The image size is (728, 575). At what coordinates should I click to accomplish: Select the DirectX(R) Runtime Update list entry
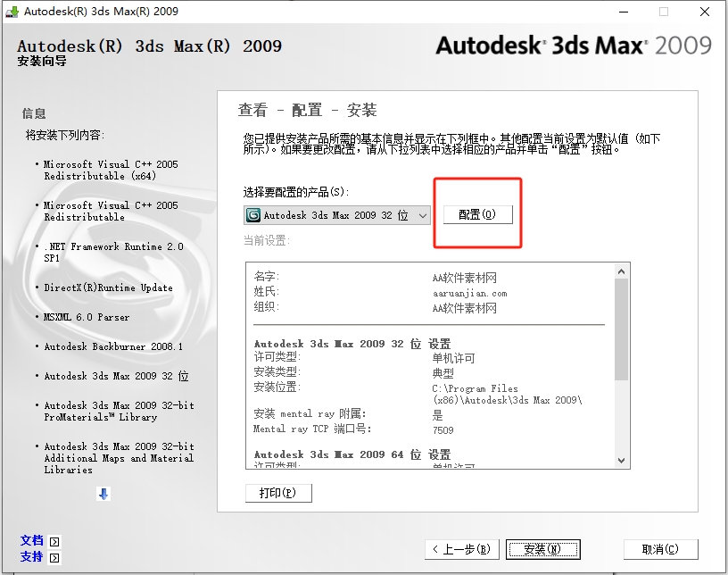coord(108,287)
